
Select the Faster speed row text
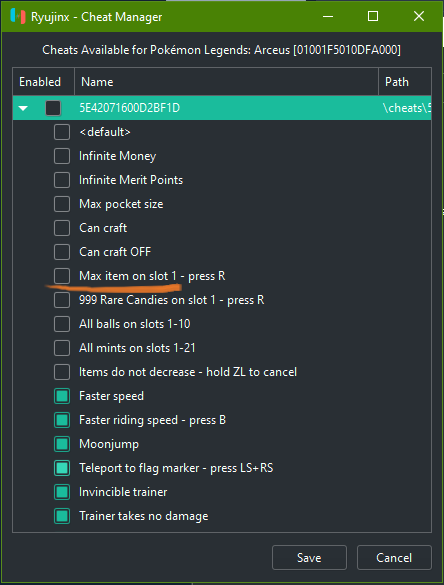pyautogui.click(x=112, y=396)
